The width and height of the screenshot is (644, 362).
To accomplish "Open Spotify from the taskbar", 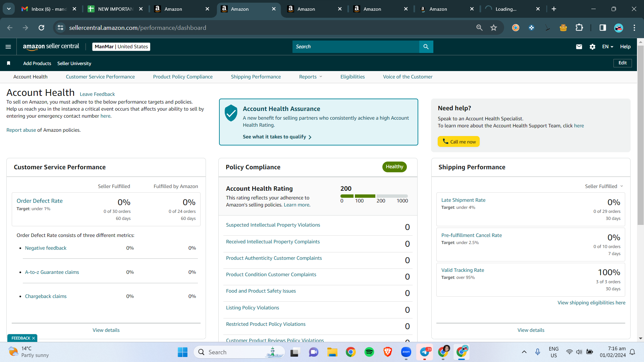I will (369, 352).
